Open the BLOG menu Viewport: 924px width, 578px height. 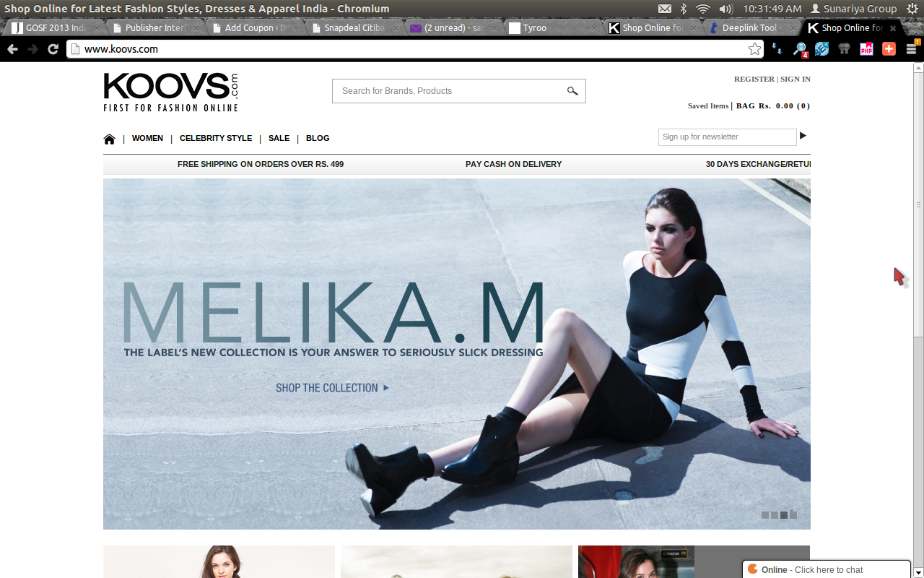coord(318,138)
